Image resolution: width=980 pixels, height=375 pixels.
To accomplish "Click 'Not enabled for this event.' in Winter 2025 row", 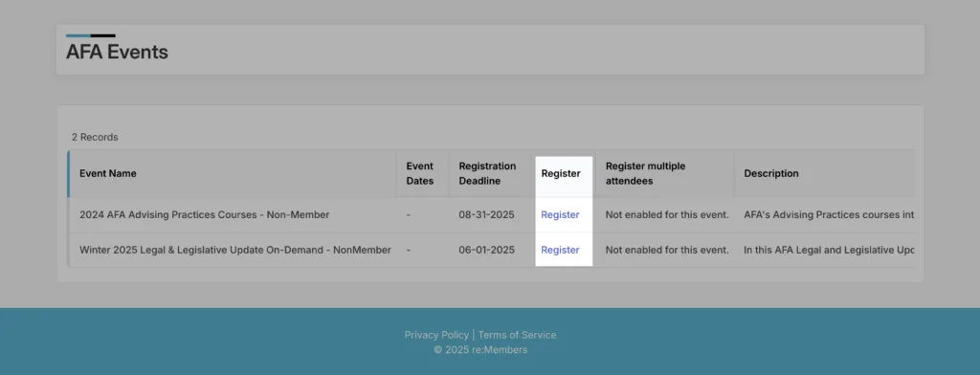I will 667,250.
